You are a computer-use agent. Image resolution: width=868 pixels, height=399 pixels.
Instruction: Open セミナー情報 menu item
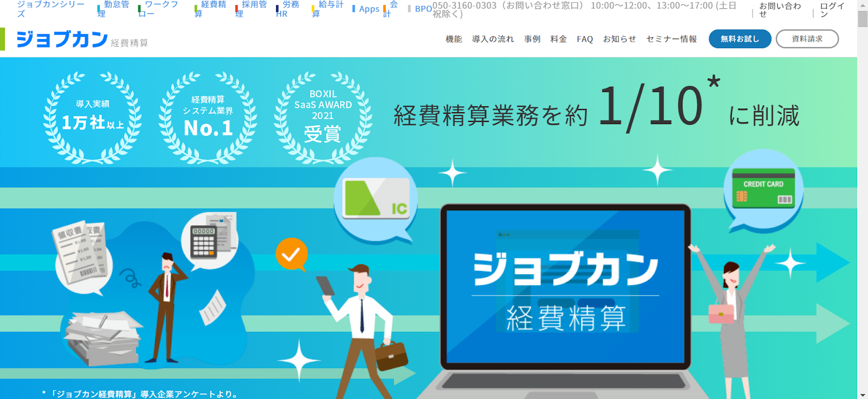(x=672, y=39)
